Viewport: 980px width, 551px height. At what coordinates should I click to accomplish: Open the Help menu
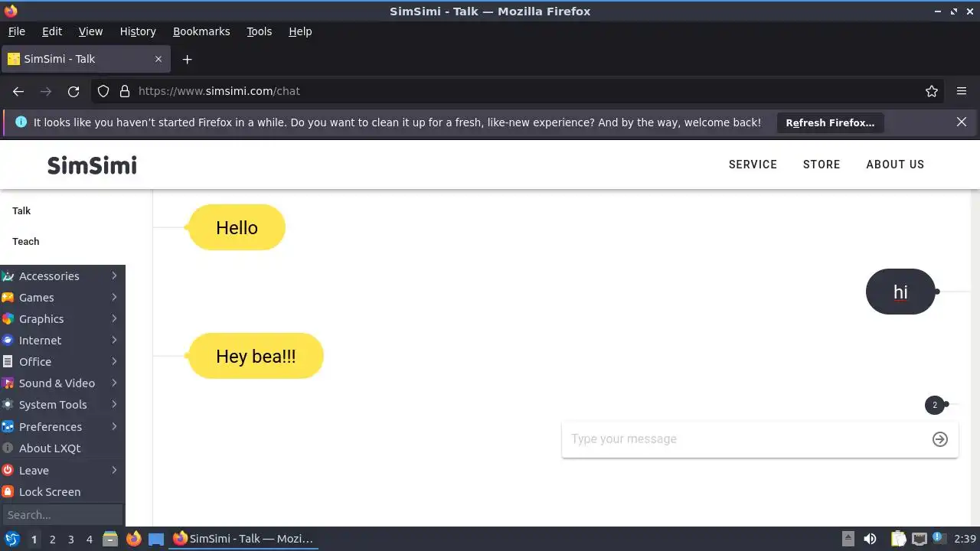tap(300, 31)
